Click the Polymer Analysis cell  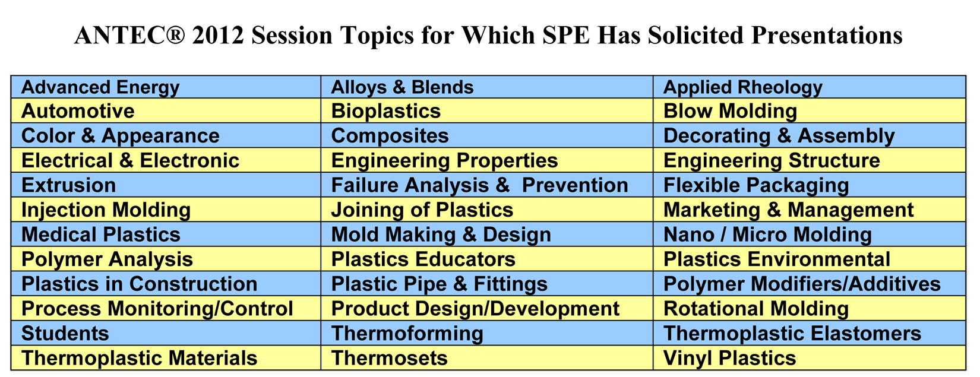[166, 259]
